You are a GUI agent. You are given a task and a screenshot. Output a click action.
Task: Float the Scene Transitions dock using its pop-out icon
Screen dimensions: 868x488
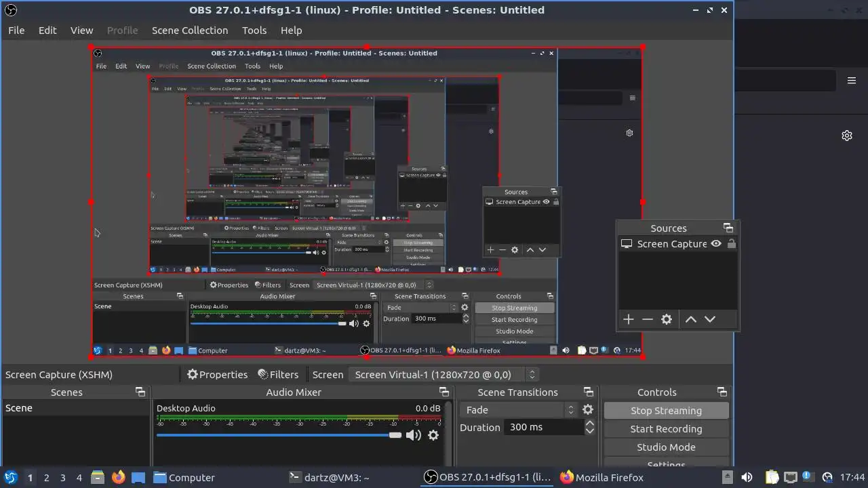(x=589, y=392)
